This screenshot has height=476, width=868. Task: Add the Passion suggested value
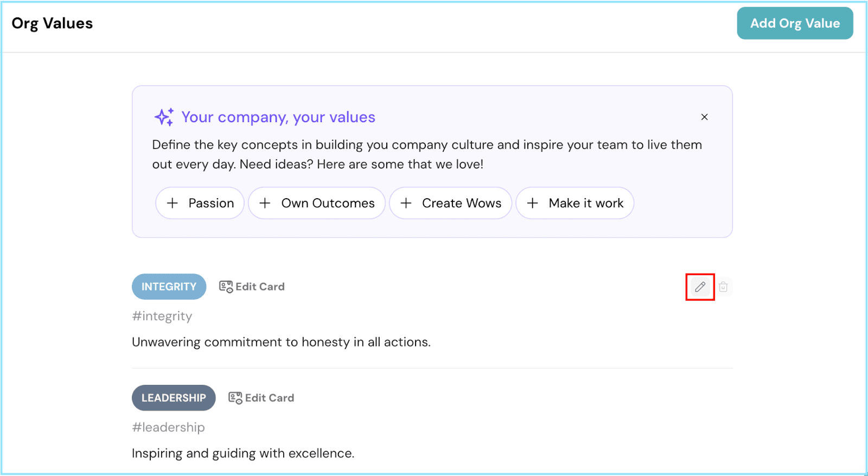[x=200, y=203]
